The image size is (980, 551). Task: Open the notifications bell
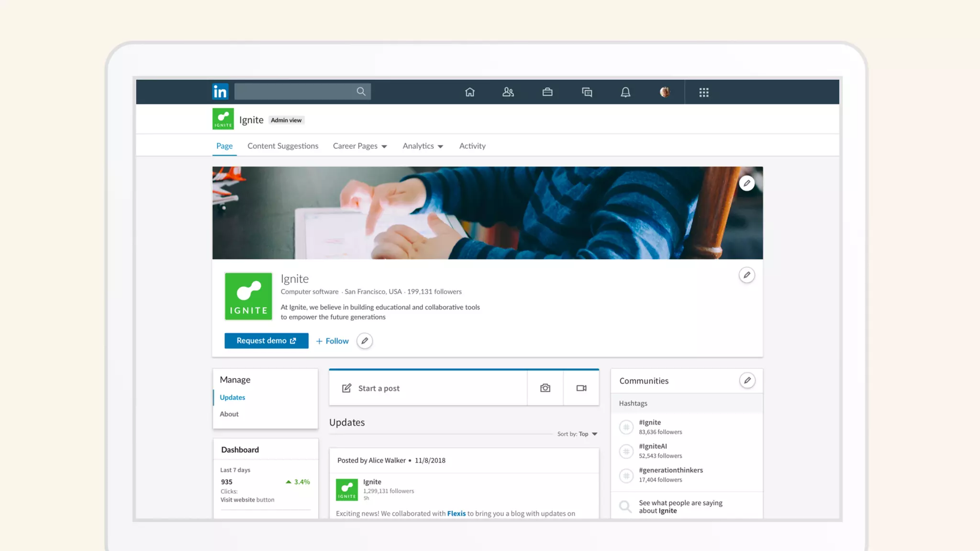coord(625,92)
